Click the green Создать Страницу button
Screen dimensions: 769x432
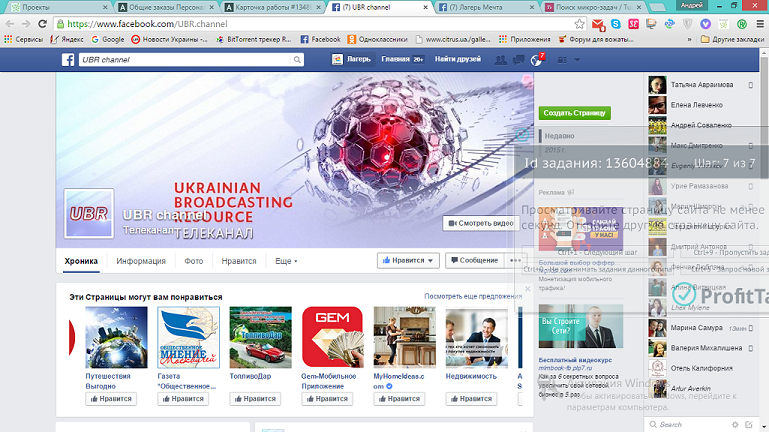(574, 113)
